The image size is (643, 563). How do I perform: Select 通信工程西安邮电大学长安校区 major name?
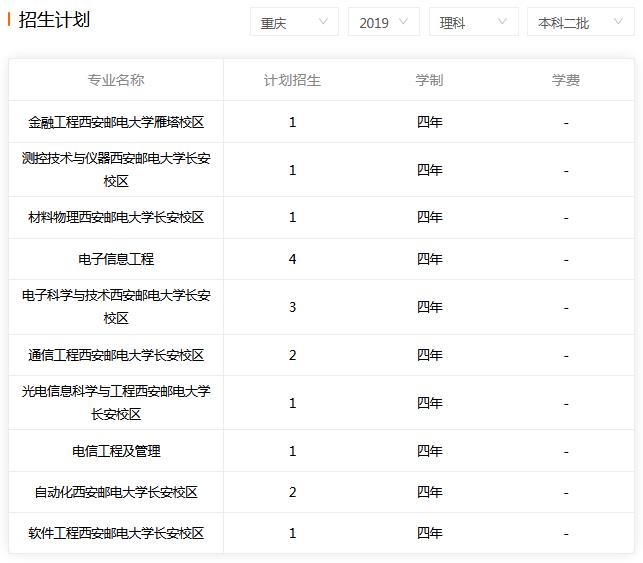tap(116, 355)
